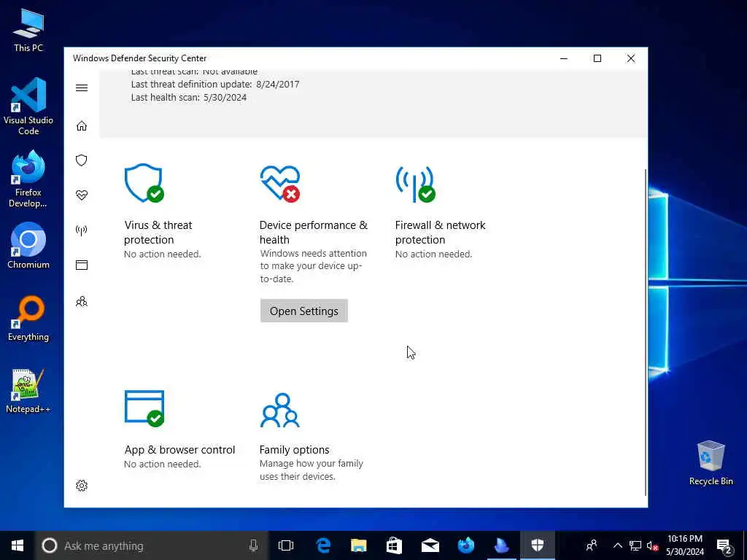This screenshot has height=560, width=747.
Task: Open Settings gear in Defender sidebar
Action: pos(82,486)
